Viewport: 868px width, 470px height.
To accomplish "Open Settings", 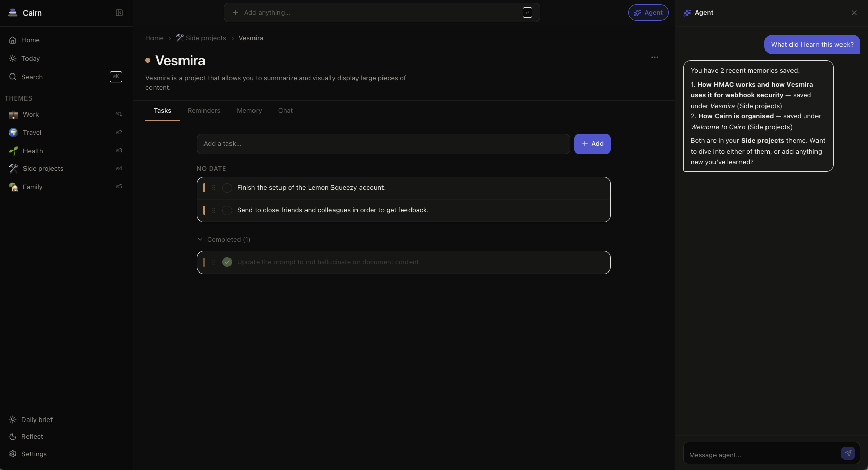I will pyautogui.click(x=66, y=454).
